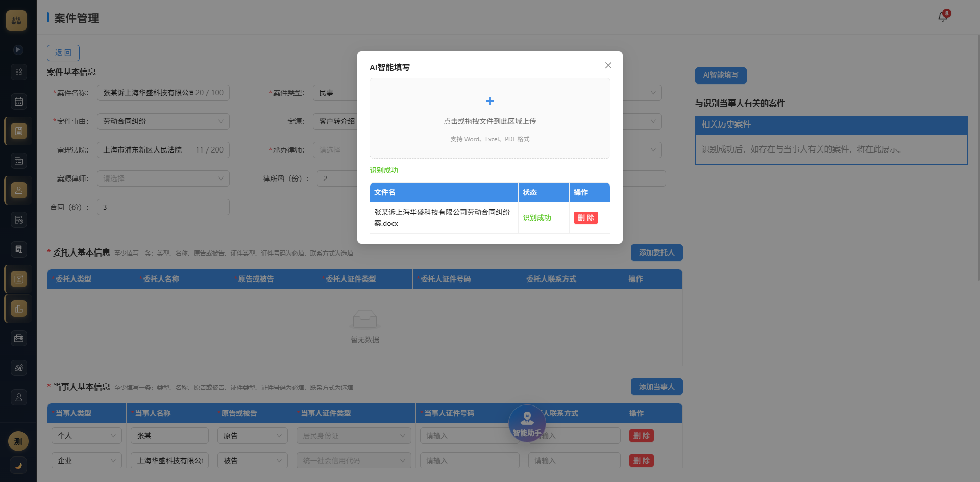The image size is (980, 482).
Task: Click the 合同（份） input field
Action: pyautogui.click(x=163, y=207)
